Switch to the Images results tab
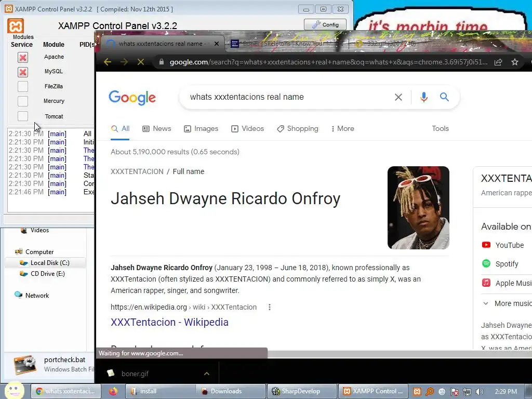Viewport: 532px width, 399px height. coord(201,129)
